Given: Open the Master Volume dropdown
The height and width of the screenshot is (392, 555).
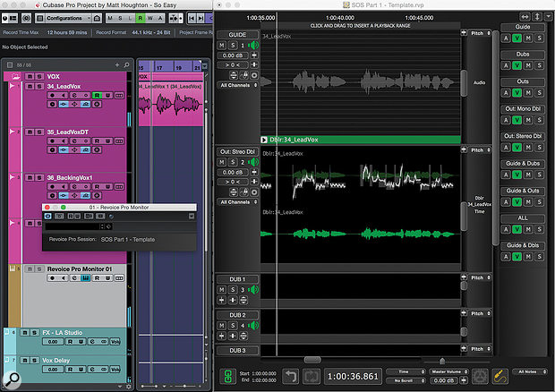Looking at the screenshot, I should [448, 371].
